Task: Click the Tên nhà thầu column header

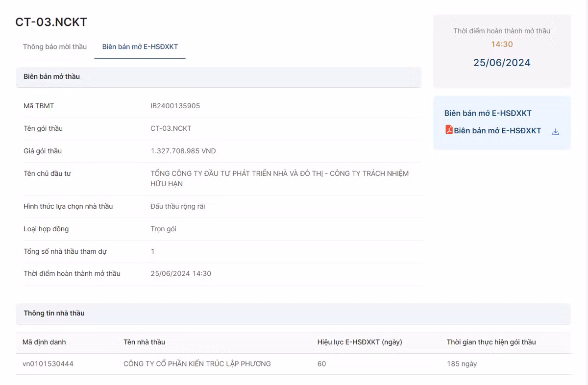Action: pyautogui.click(x=144, y=342)
